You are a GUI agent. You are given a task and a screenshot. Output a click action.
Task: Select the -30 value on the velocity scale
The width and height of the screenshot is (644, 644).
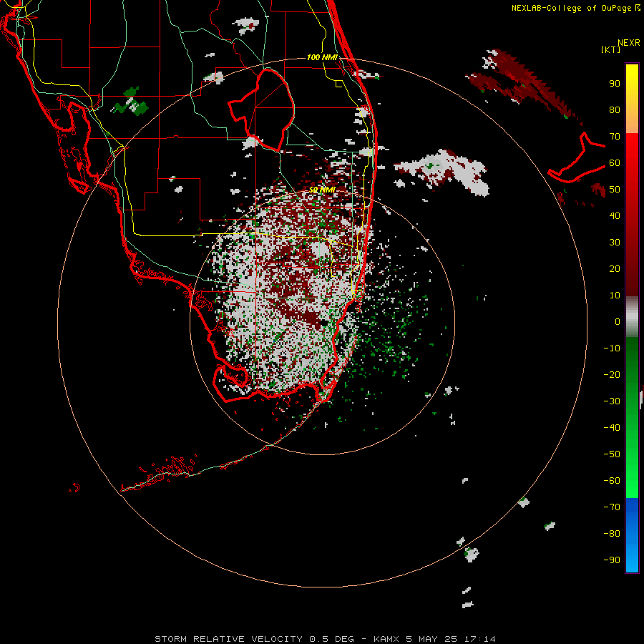click(612, 401)
